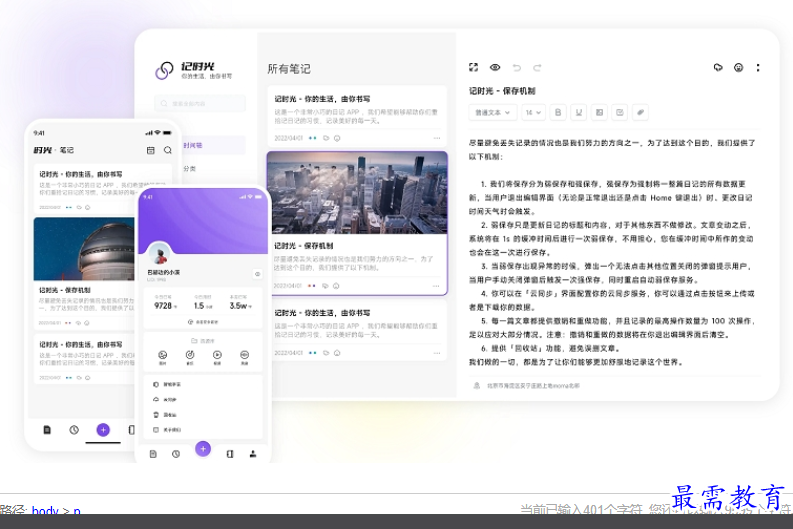The height and width of the screenshot is (529, 793).
Task: Open the three-dot vertical menu in the editor
Action: pyautogui.click(x=758, y=67)
